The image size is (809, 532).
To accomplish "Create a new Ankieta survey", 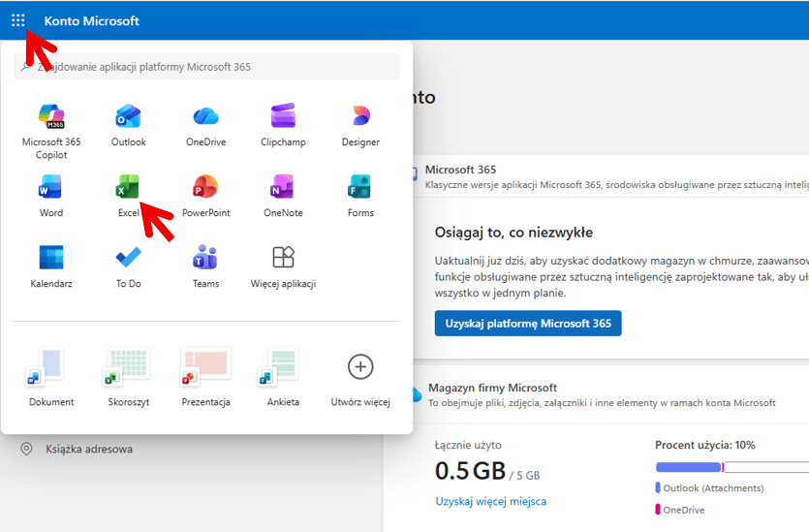I will tap(283, 377).
